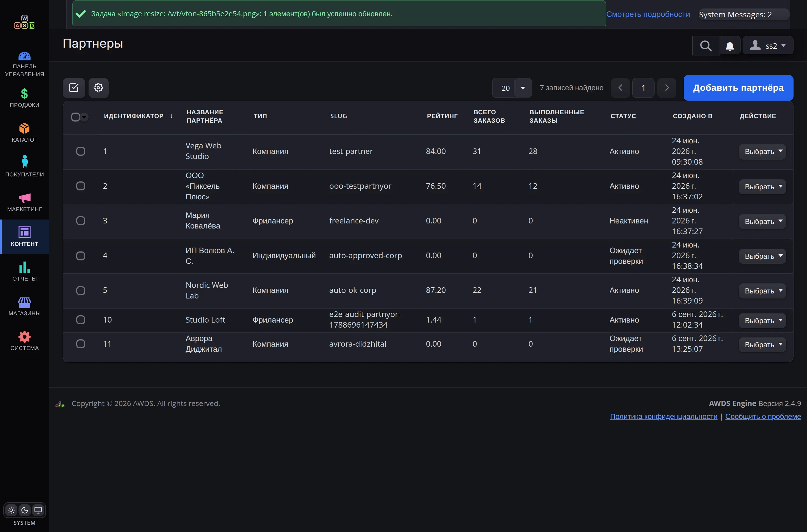Click the page number input field
This screenshot has height=532, width=807.
(643, 88)
